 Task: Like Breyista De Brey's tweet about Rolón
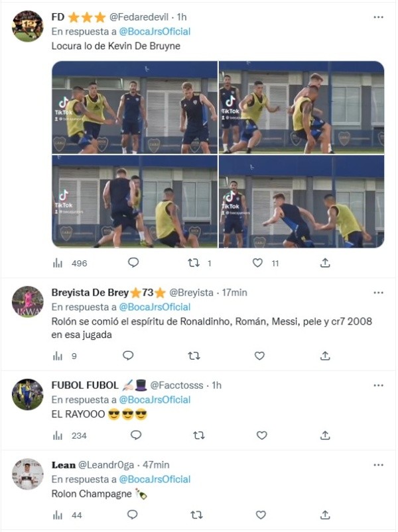[x=259, y=356]
